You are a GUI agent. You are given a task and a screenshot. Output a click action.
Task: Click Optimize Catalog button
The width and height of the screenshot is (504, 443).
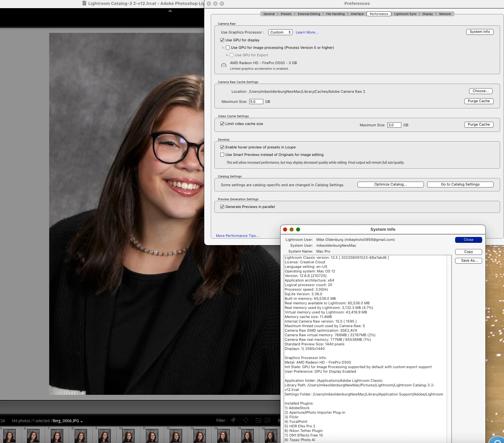[x=391, y=185]
